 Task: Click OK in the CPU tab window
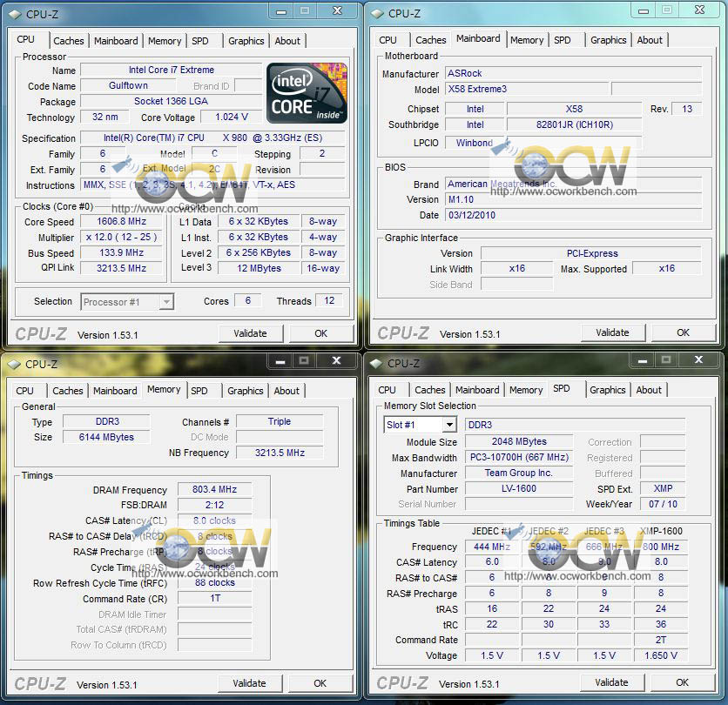click(320, 333)
